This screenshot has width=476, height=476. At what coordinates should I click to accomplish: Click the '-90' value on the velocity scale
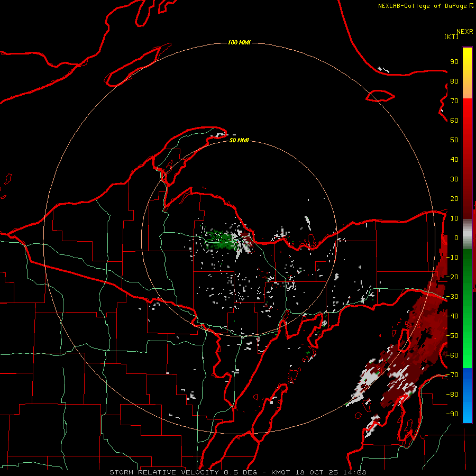[452, 414]
